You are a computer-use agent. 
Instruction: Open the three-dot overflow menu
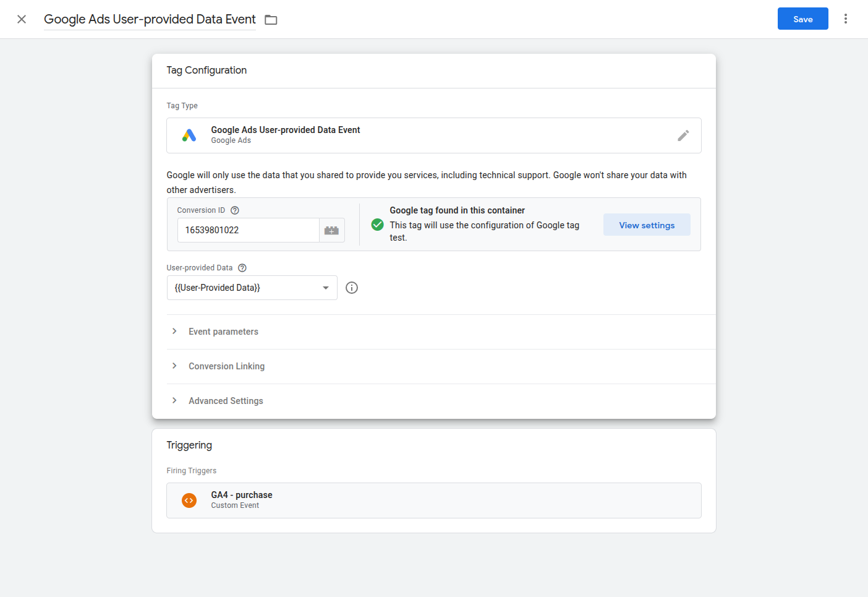point(846,19)
